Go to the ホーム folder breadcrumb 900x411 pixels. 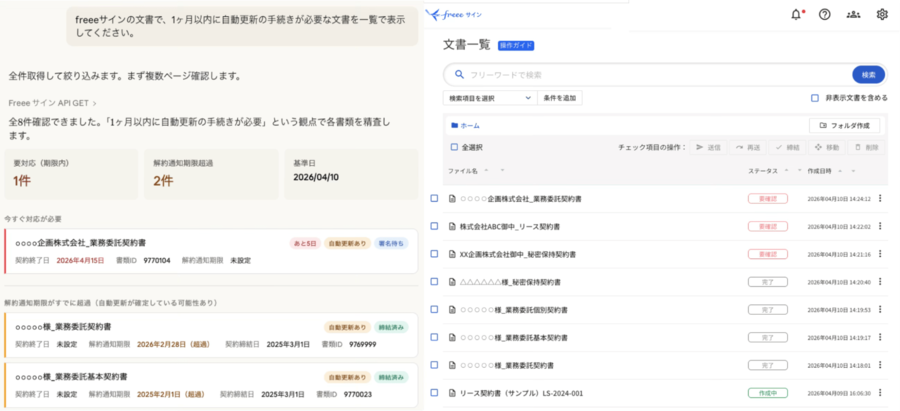[465, 126]
